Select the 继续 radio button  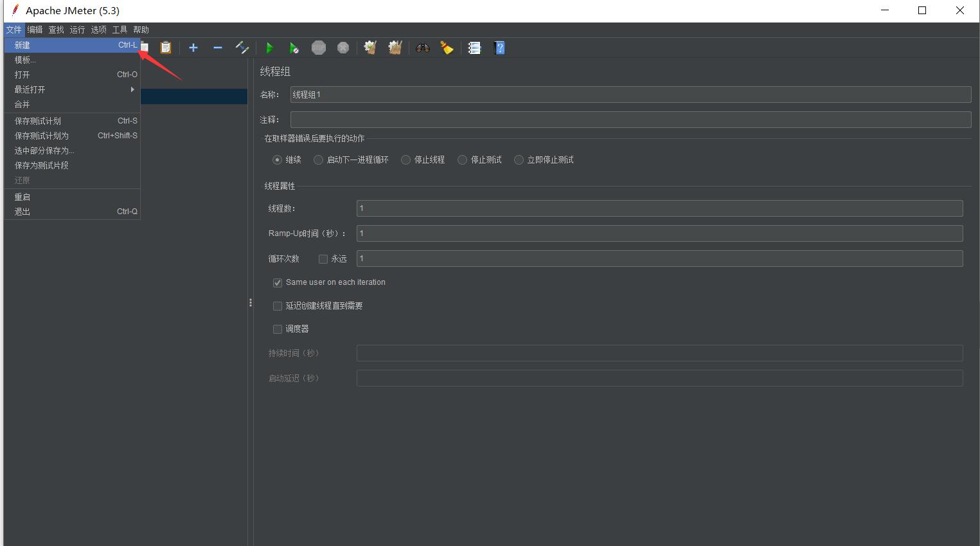coord(277,160)
